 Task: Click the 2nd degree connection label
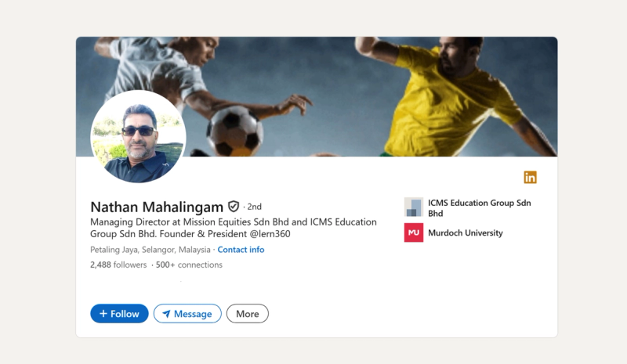[254, 207]
